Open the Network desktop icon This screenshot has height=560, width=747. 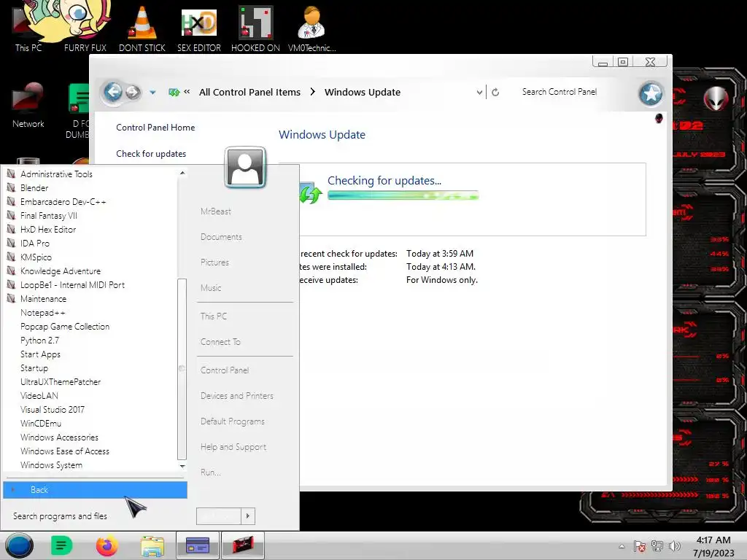tap(28, 105)
